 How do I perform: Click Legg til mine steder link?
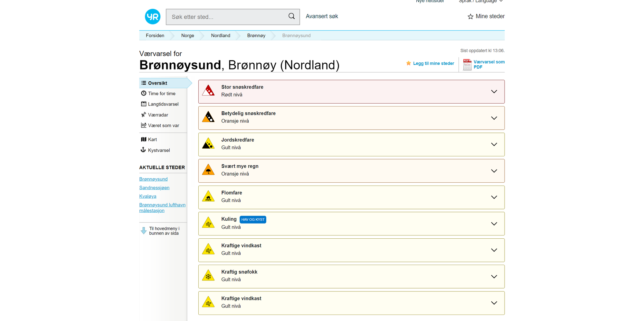point(433,63)
